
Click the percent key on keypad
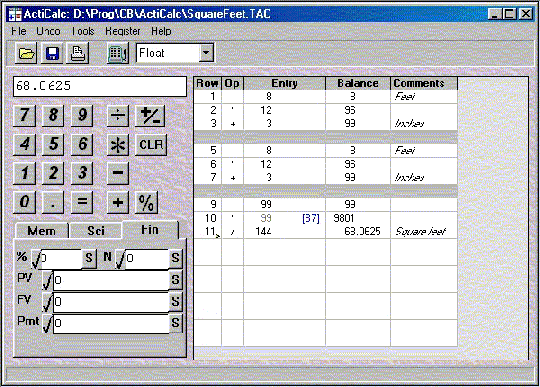146,202
